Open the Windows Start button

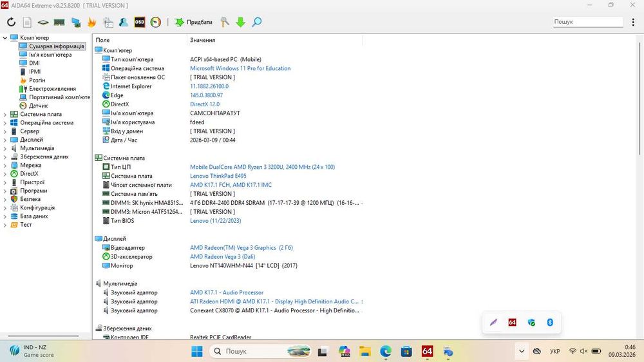[196, 351]
